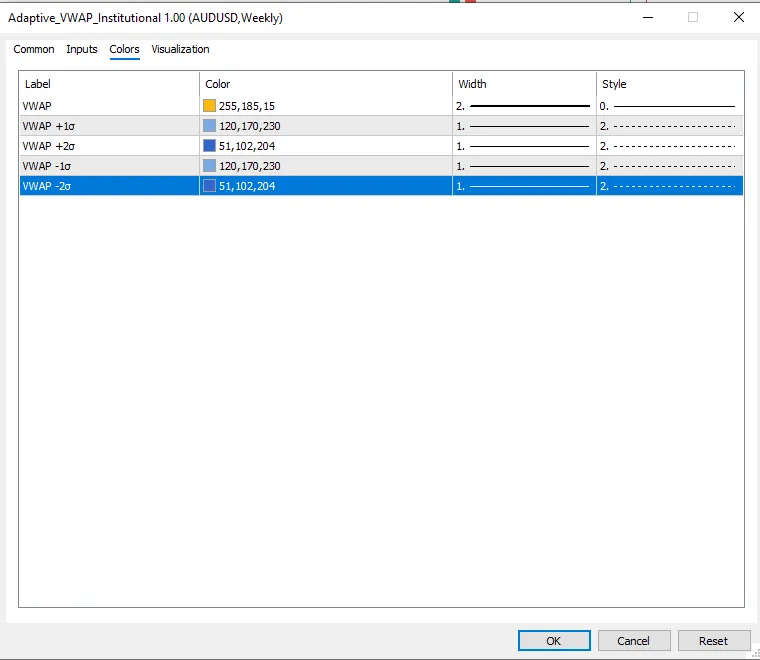Click Reset to restore defaults
This screenshot has width=760, height=660.
click(x=713, y=641)
